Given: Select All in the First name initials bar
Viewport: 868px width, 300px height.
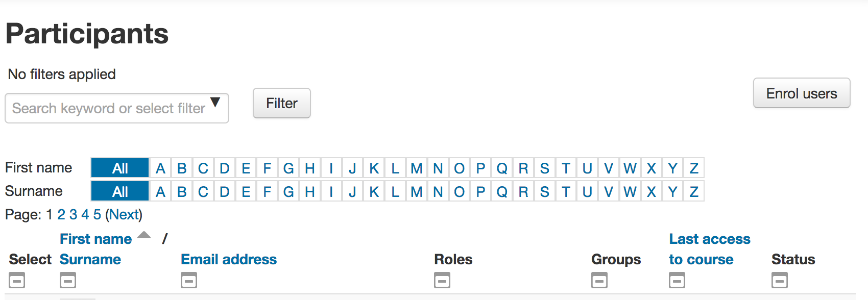Looking at the screenshot, I should 120,168.
